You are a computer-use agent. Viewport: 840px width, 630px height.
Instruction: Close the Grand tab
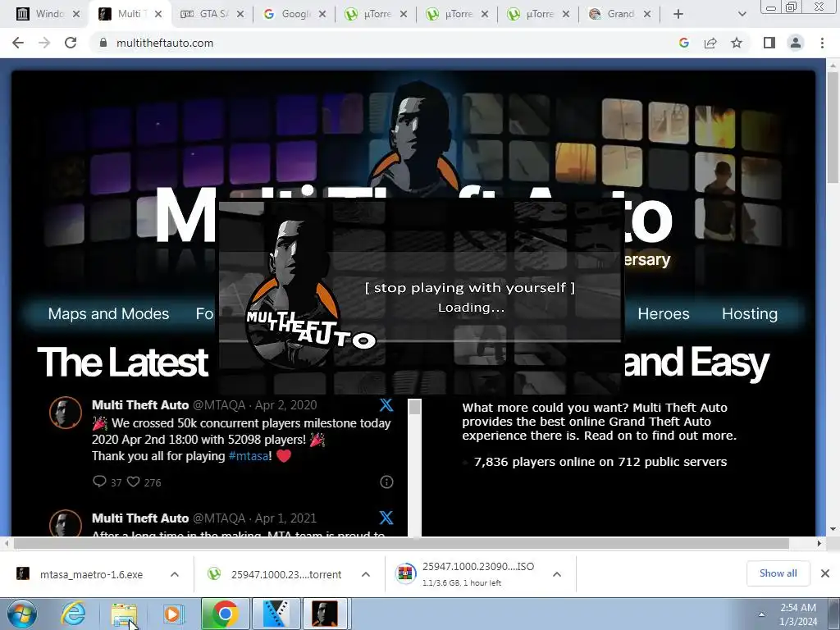(647, 14)
